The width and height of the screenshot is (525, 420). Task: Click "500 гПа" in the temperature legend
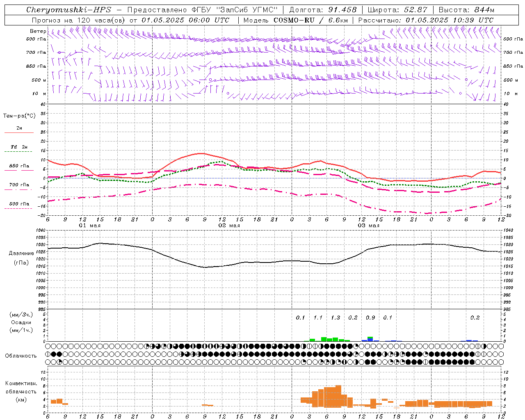tap(19, 204)
